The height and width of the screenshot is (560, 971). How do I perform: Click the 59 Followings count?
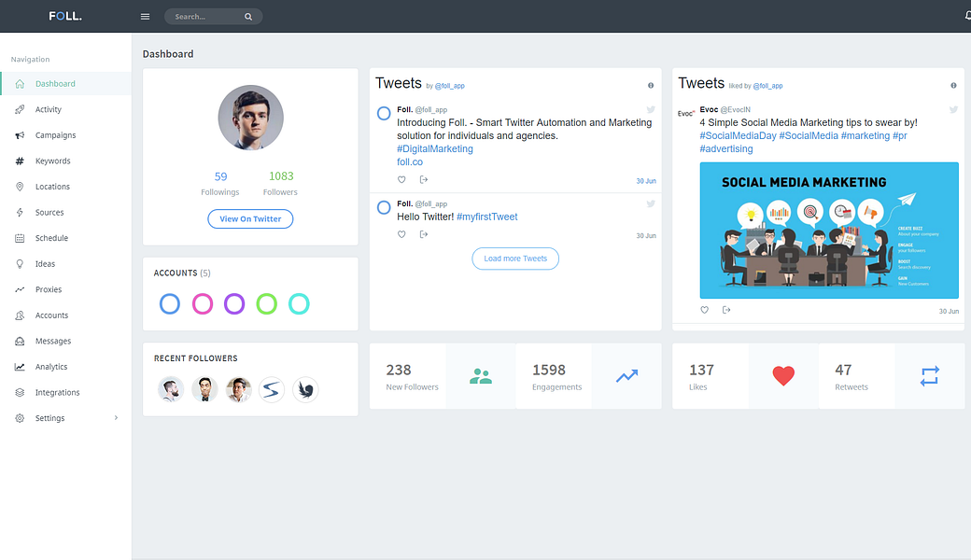tap(220, 176)
